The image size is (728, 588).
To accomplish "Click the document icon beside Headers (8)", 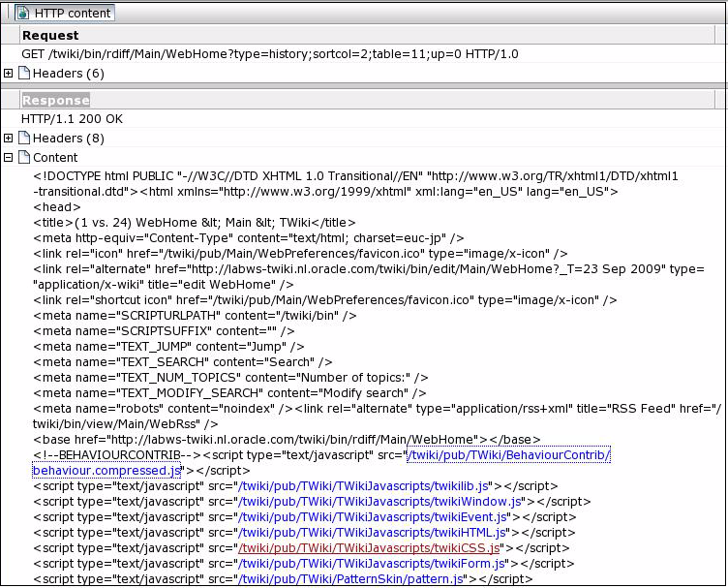I will (x=23, y=138).
